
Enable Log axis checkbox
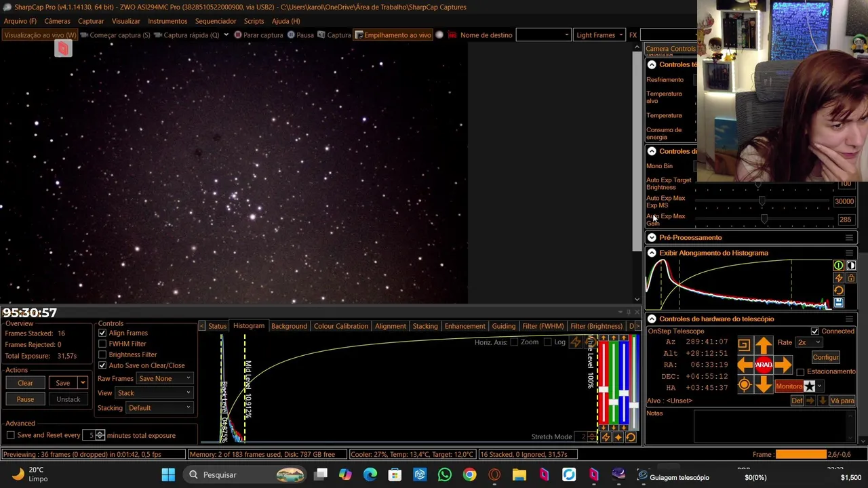(547, 342)
